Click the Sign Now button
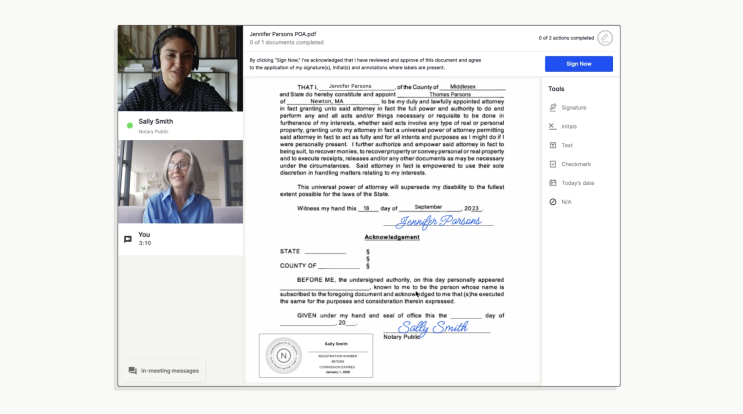743x414 pixels. (x=579, y=64)
